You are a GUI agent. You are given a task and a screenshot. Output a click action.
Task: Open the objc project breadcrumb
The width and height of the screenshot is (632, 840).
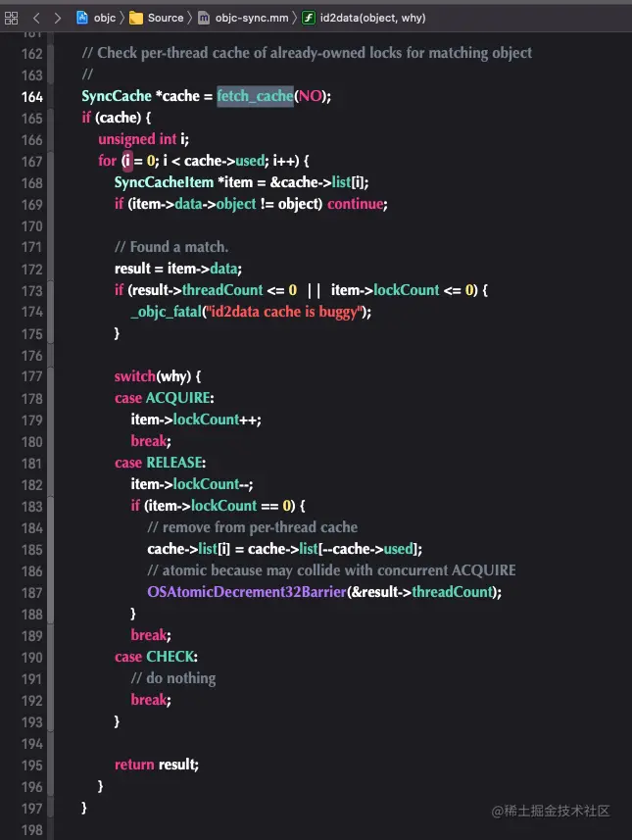[x=96, y=18]
